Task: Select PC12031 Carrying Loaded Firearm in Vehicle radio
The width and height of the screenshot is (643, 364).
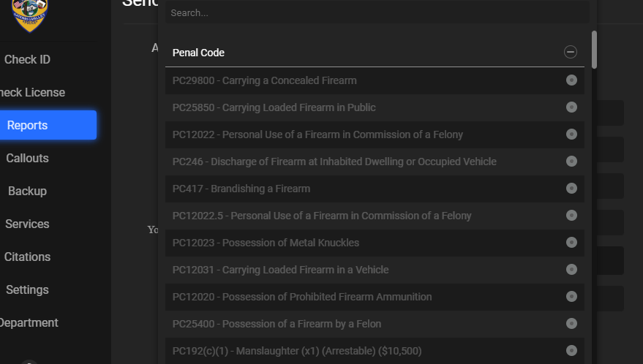Action: click(x=571, y=270)
